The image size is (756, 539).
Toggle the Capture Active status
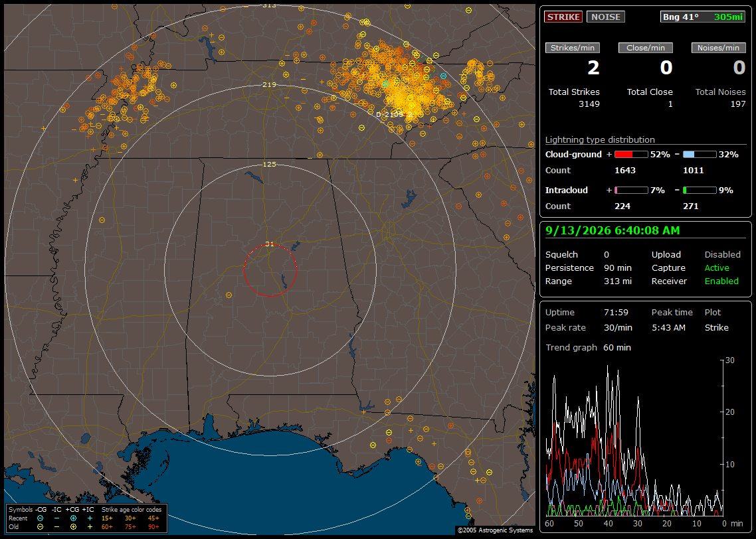(x=716, y=268)
